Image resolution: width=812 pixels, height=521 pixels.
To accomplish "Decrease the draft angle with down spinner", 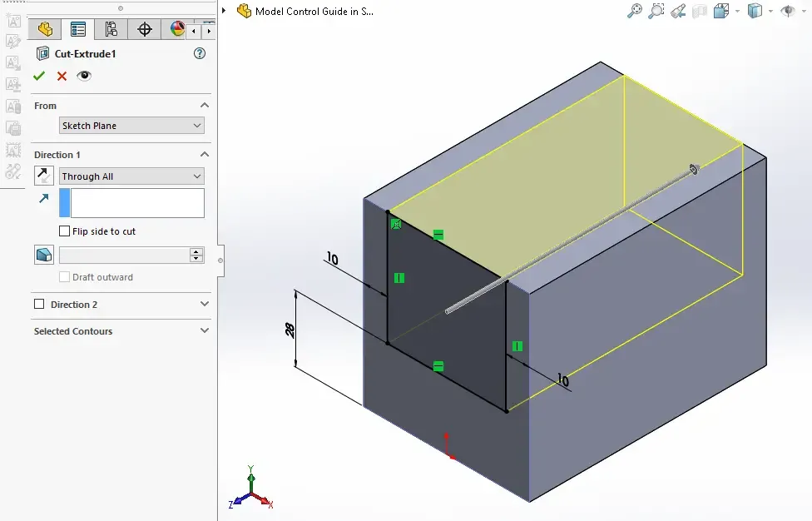I will pos(196,259).
